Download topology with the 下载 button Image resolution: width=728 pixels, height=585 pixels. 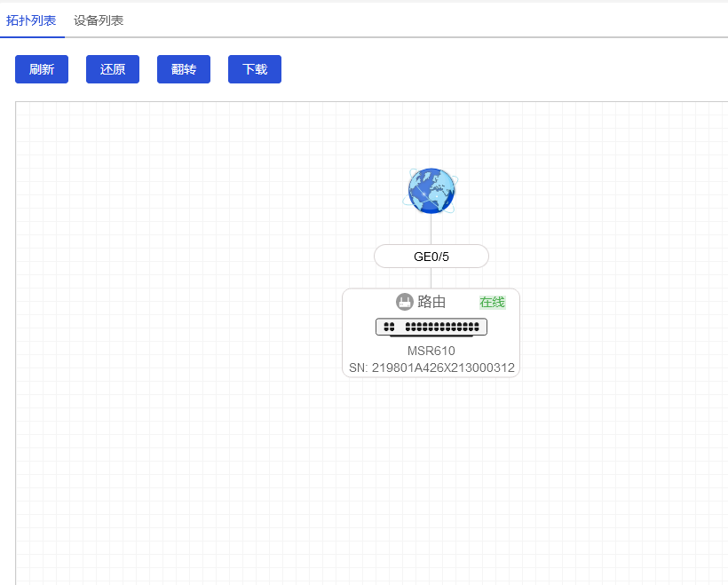point(255,69)
